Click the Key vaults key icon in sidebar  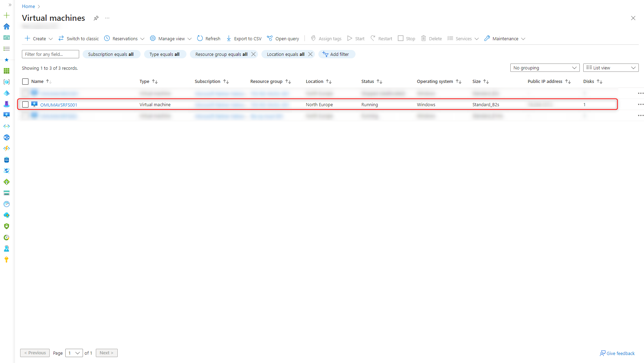pos(7,259)
